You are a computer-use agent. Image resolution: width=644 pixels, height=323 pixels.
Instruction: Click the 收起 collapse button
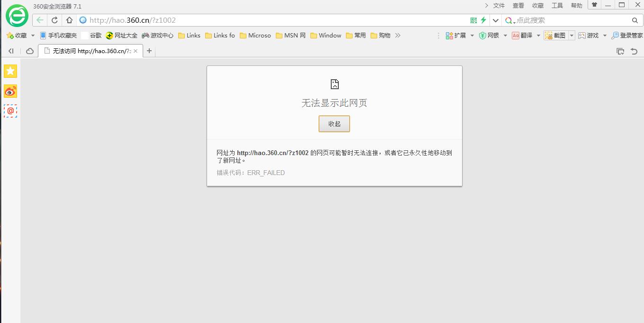[x=335, y=124]
